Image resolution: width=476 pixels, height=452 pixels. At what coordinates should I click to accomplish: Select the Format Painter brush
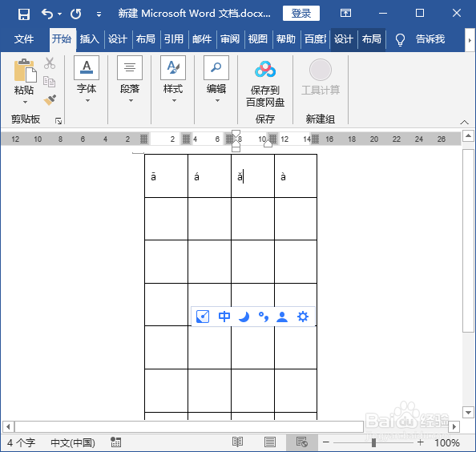point(50,100)
